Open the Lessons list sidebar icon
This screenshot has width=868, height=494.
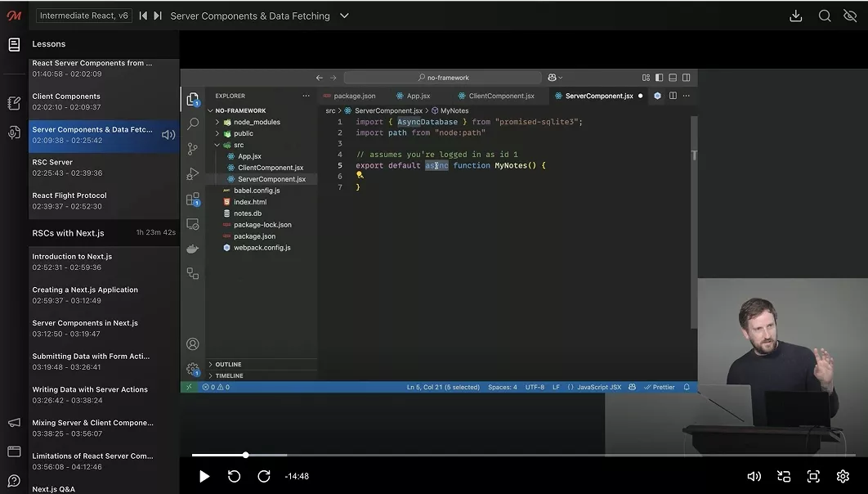pos(14,44)
